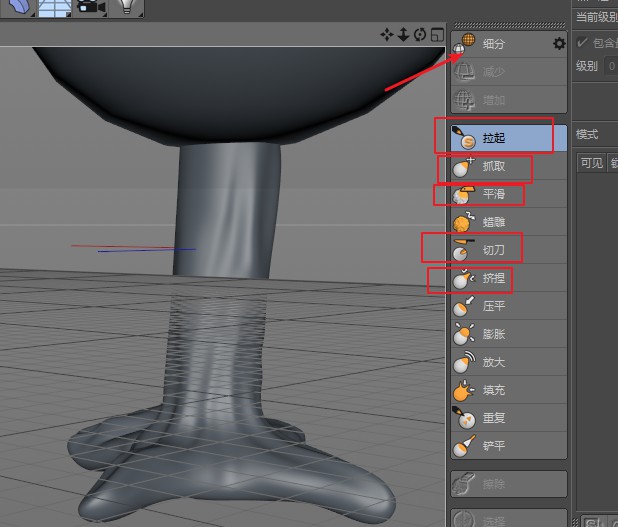Select the 拉起 (Pull) brush
The width and height of the screenshot is (618, 527).
tap(508, 138)
